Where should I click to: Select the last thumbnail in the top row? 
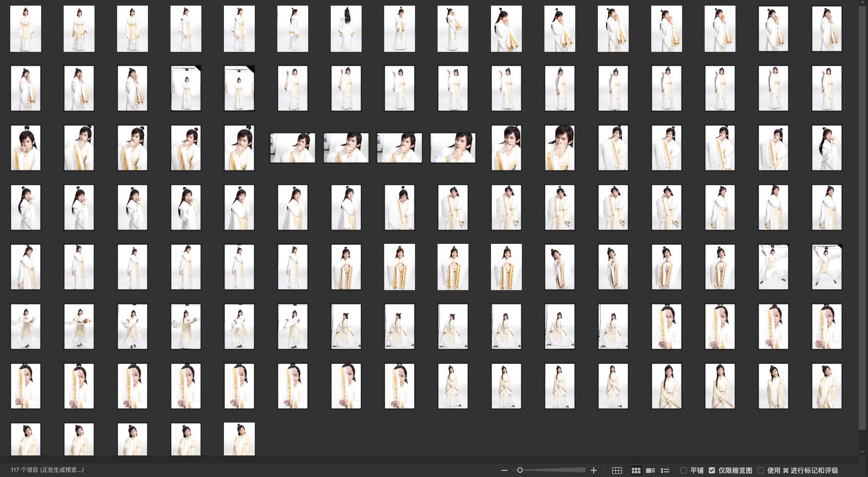pyautogui.click(x=827, y=29)
